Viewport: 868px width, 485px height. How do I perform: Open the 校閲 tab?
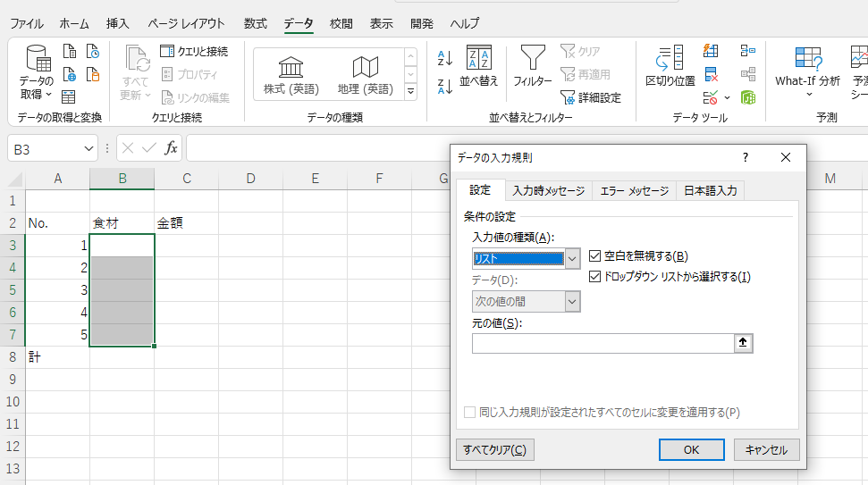click(x=341, y=23)
